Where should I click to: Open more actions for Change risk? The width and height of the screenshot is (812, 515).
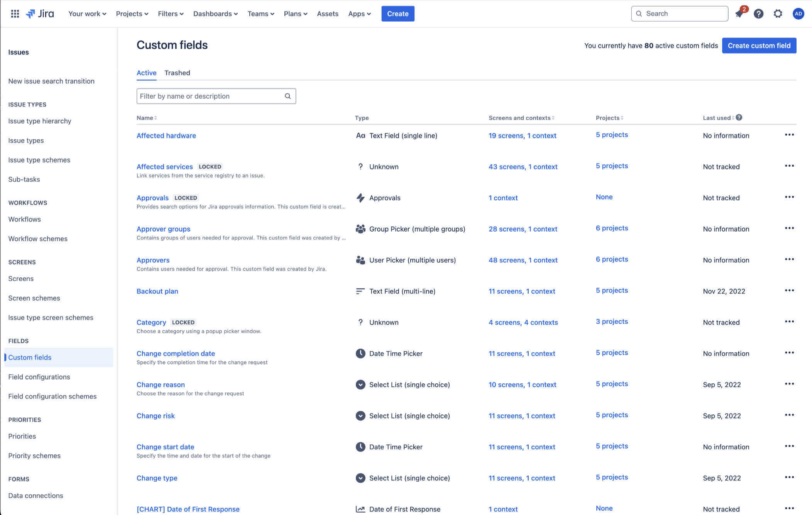[789, 415]
